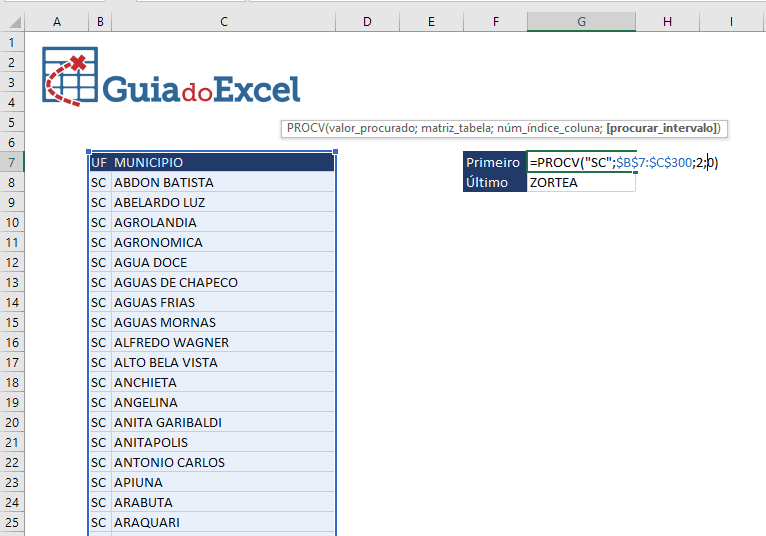The height and width of the screenshot is (536, 766).
Task: Select row 18 header
Action: point(12,383)
